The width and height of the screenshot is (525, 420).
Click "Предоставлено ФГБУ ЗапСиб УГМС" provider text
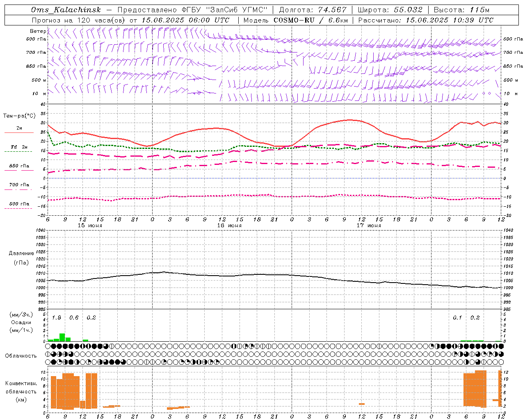tap(192, 10)
